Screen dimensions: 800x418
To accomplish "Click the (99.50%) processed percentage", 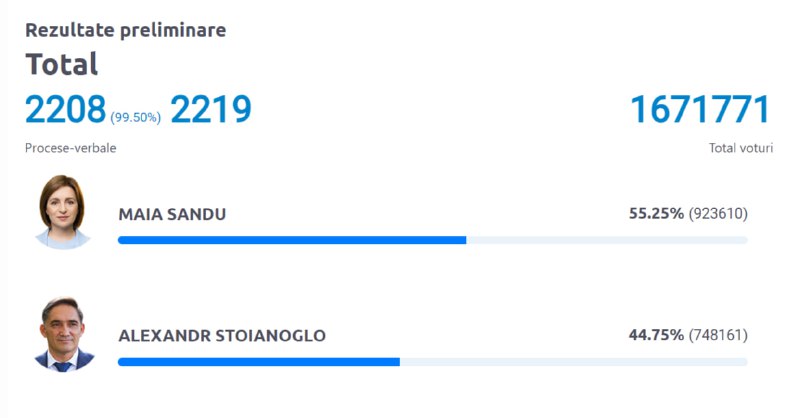I will (x=136, y=117).
